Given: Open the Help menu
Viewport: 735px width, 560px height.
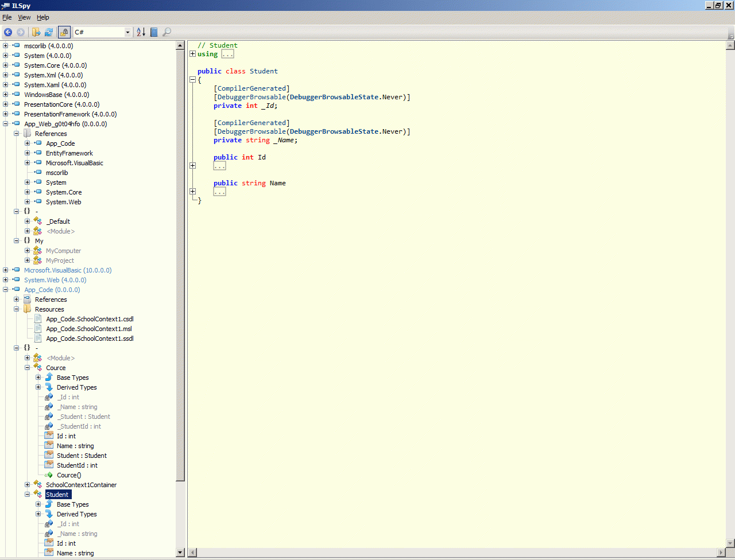Looking at the screenshot, I should point(43,17).
